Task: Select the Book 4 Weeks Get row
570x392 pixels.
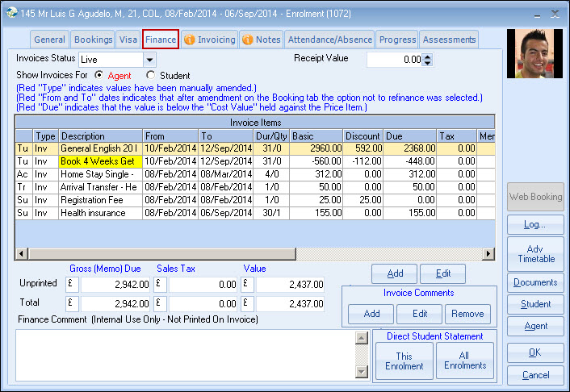Action: click(100, 161)
